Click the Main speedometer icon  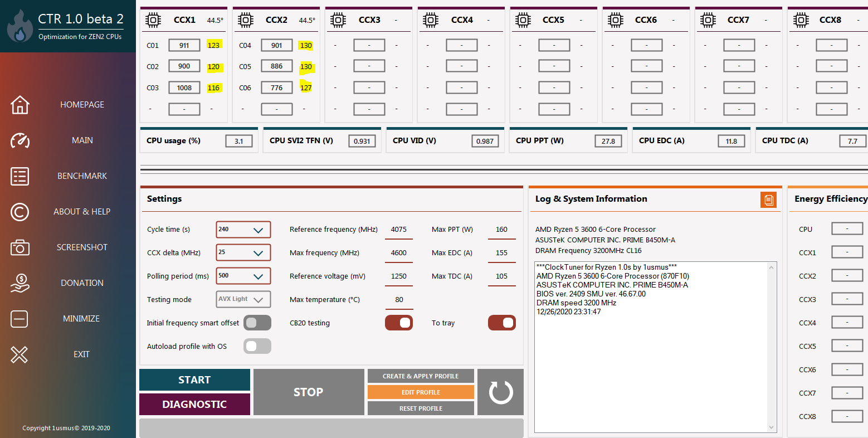20,140
